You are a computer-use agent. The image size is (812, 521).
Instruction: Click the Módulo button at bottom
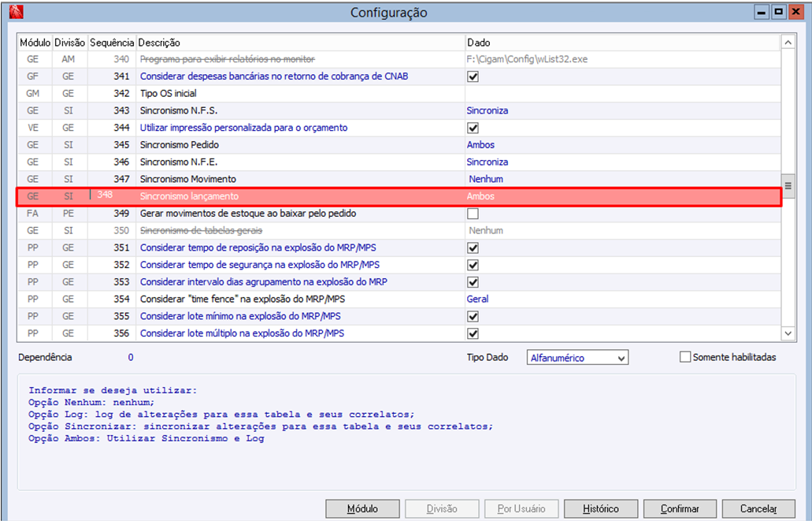pos(362,509)
